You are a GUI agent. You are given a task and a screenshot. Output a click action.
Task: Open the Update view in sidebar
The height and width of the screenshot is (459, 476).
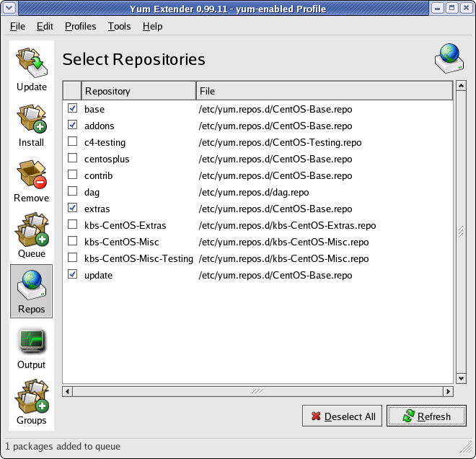(32, 70)
